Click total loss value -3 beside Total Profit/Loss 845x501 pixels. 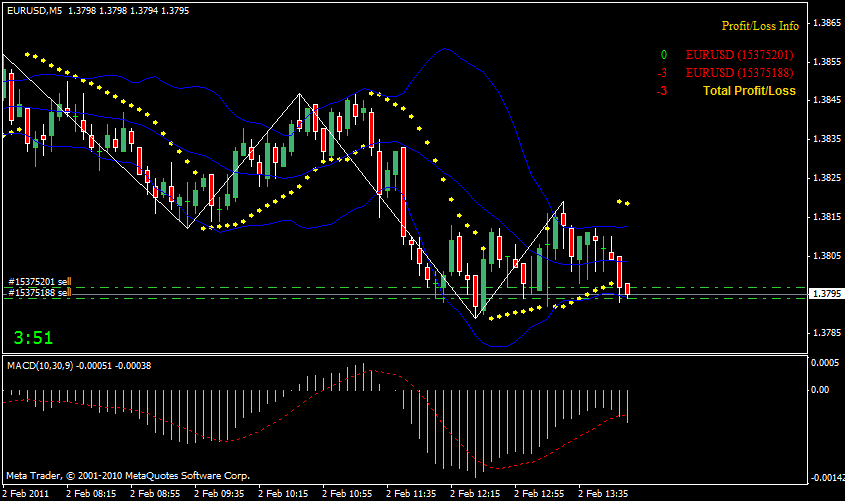662,91
